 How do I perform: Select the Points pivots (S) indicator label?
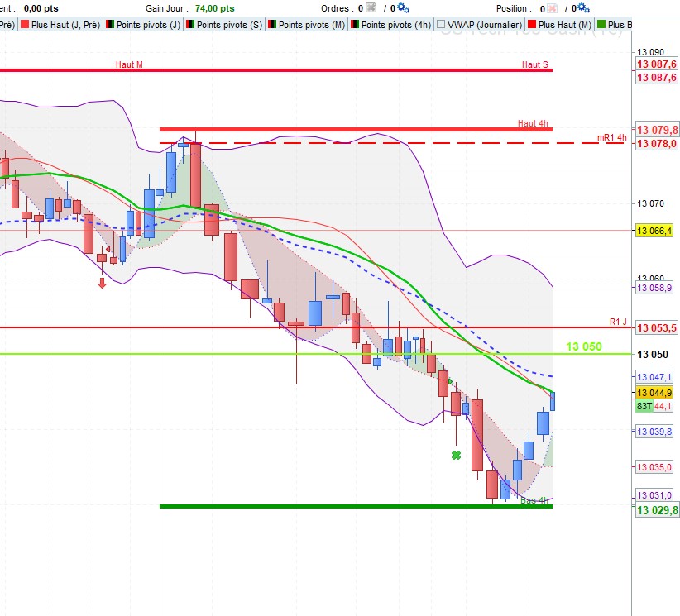[x=229, y=25]
